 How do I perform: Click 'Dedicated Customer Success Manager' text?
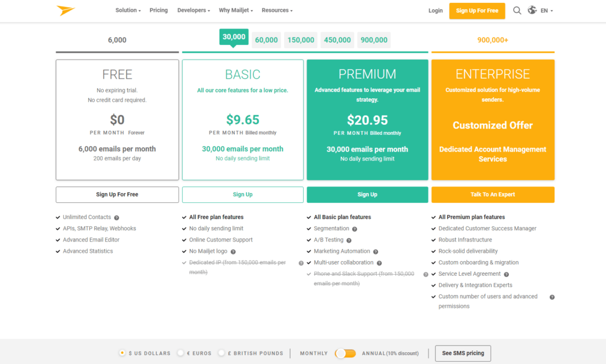click(x=488, y=228)
